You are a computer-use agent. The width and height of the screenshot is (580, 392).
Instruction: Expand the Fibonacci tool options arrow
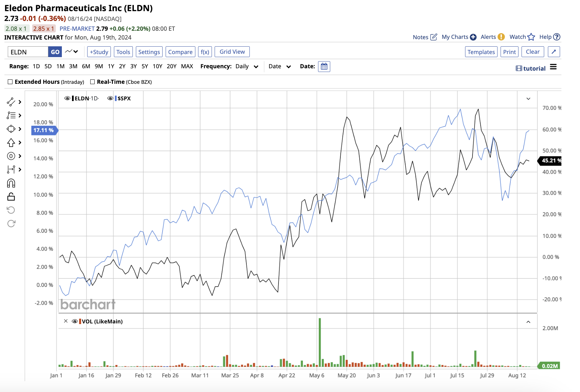pos(20,116)
